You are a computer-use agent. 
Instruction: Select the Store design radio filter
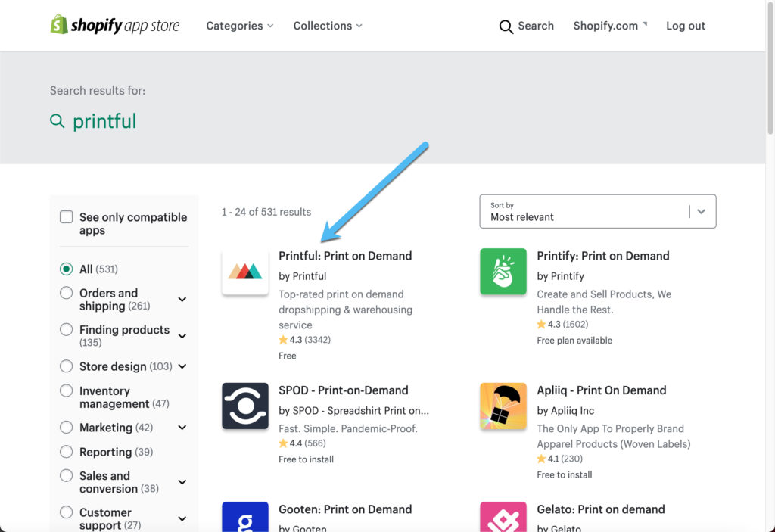click(x=67, y=366)
